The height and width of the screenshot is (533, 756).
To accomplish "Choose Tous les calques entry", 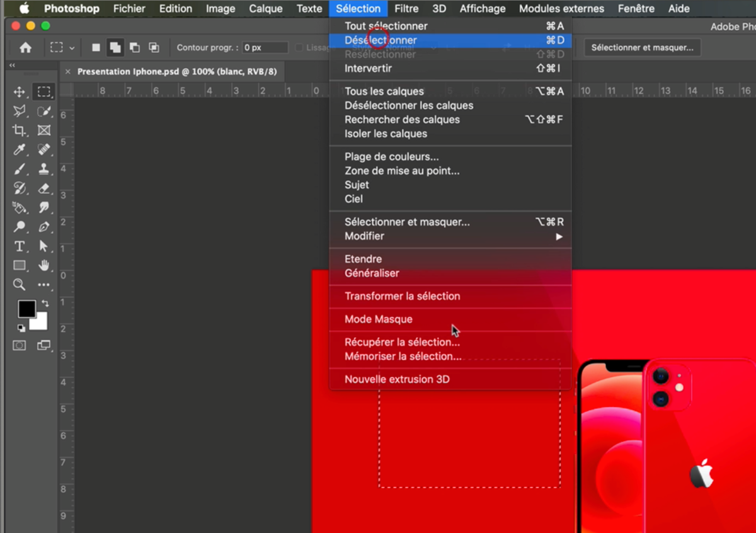I will [x=450, y=91].
